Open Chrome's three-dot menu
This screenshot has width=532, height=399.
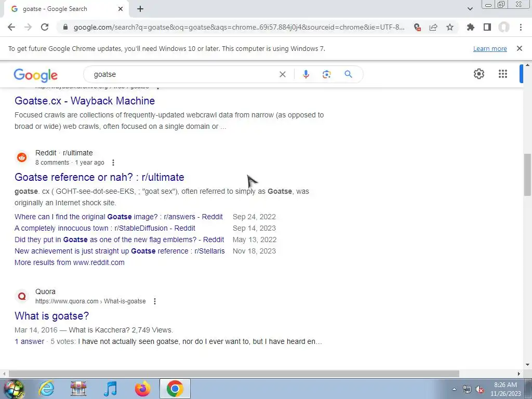(x=521, y=27)
